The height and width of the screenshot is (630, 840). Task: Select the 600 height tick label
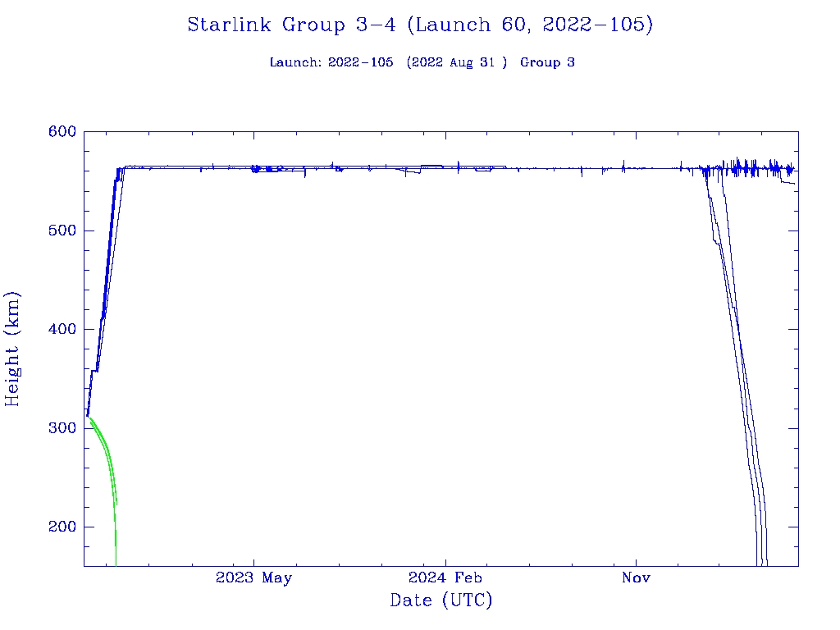[62, 132]
